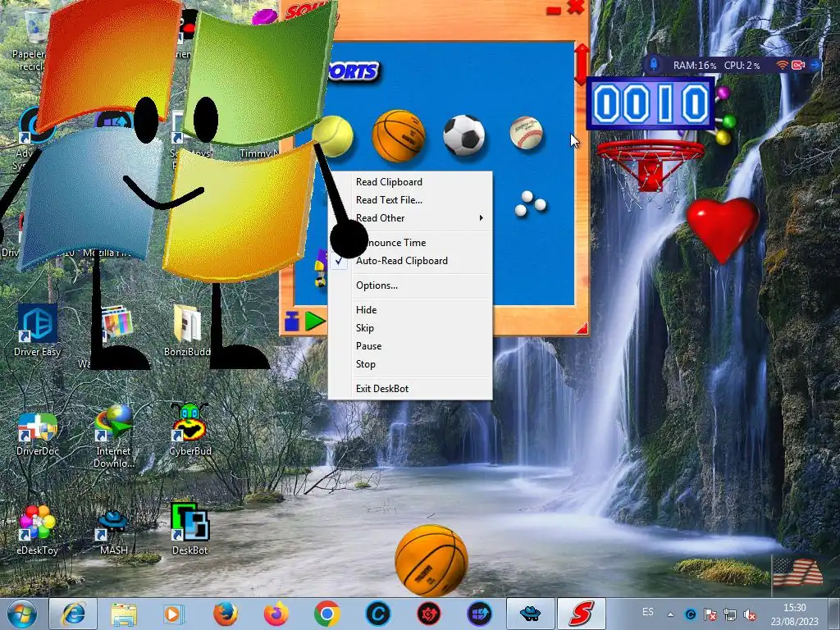Click the muted volume speaker in tray
Image resolution: width=840 pixels, height=630 pixels.
750,614
